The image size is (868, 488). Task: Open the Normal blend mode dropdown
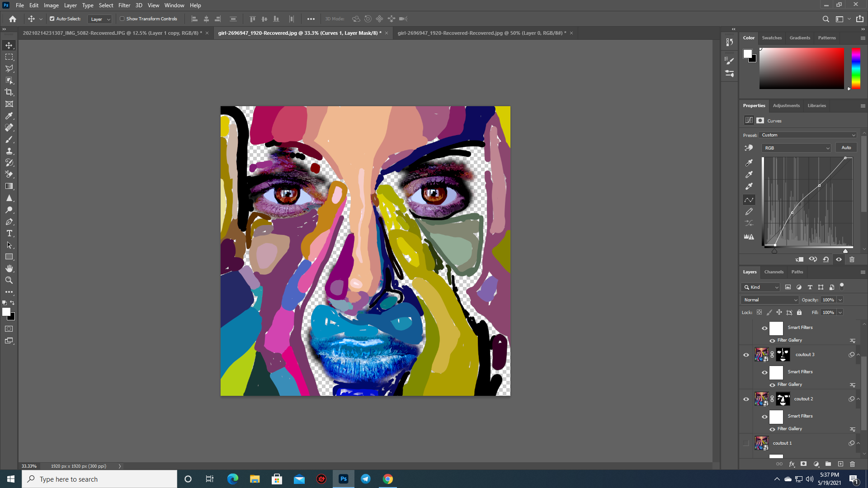tap(770, 300)
